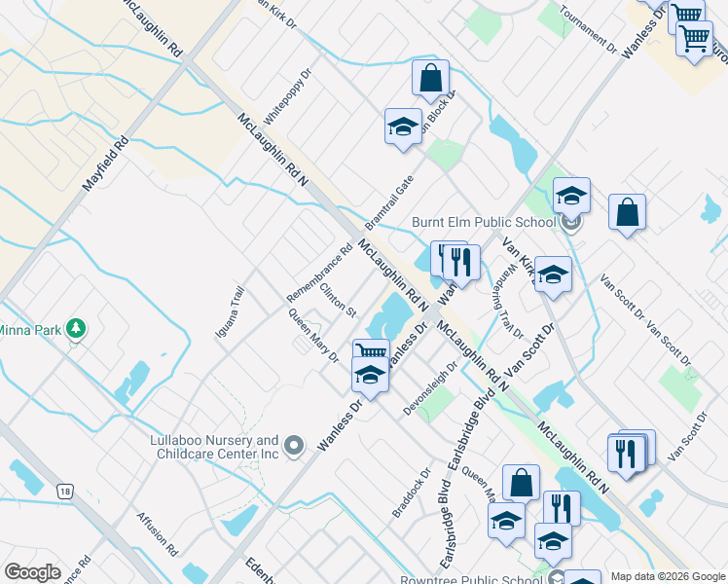728x584 pixels.
Task: Select the Wandering Trail Dr street label
Action: pyautogui.click(x=508, y=302)
